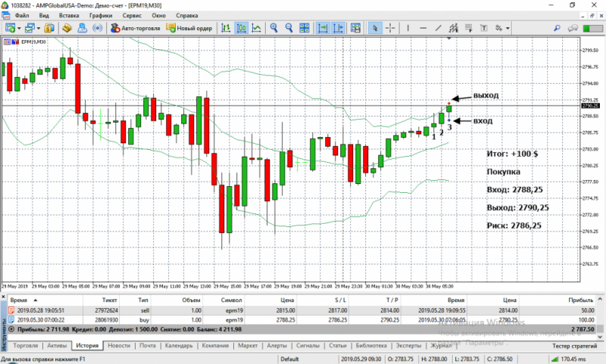Screen dimensions: 606x364
Task: Draw a horizontal line tool
Action: (x=423, y=28)
